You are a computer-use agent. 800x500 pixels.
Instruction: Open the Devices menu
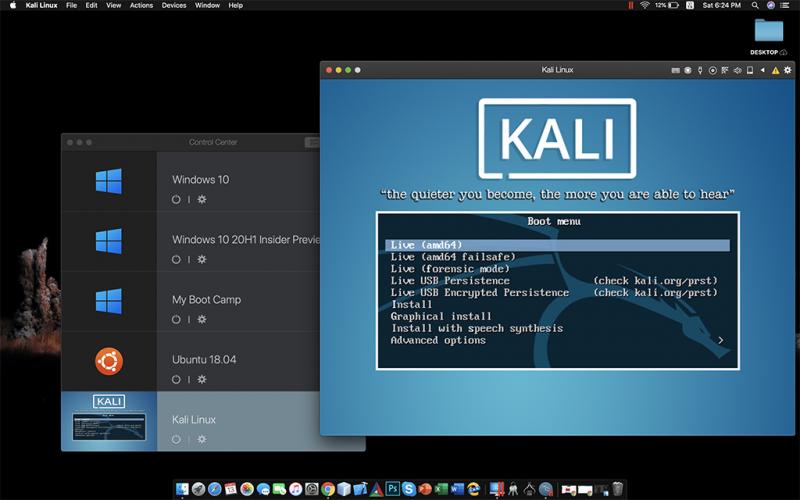click(174, 5)
